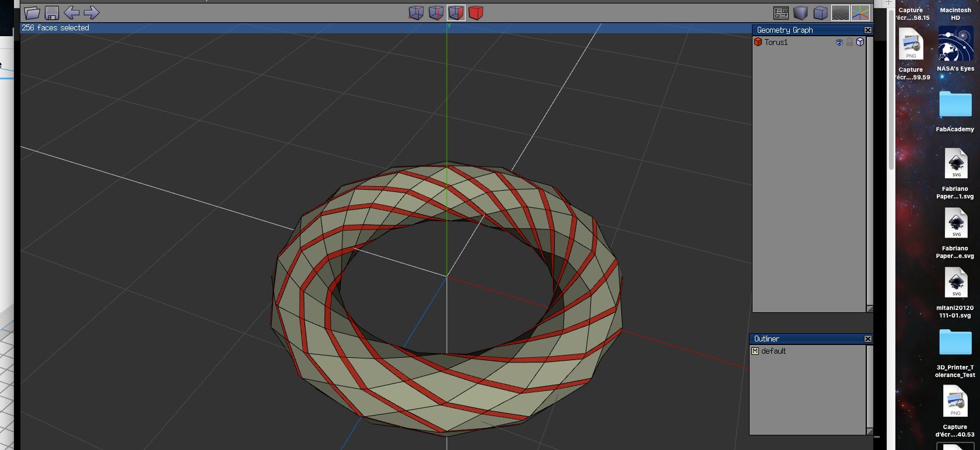
Task: Select Fabriano Paper...e.svg desktop file
Action: 956,233
